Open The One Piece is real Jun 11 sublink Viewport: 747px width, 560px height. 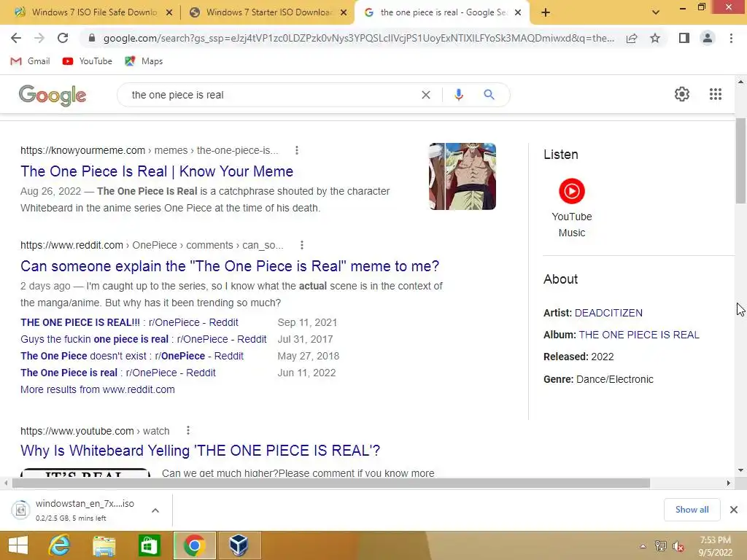(117, 373)
